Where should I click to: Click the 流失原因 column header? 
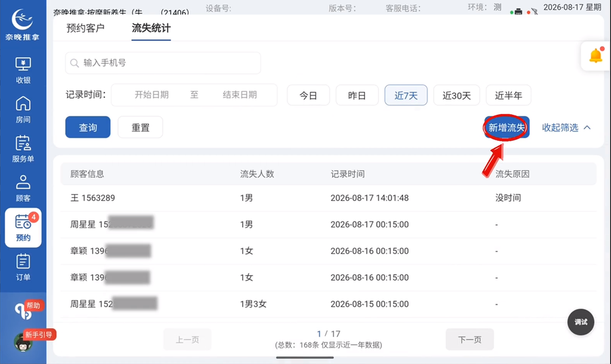point(513,174)
